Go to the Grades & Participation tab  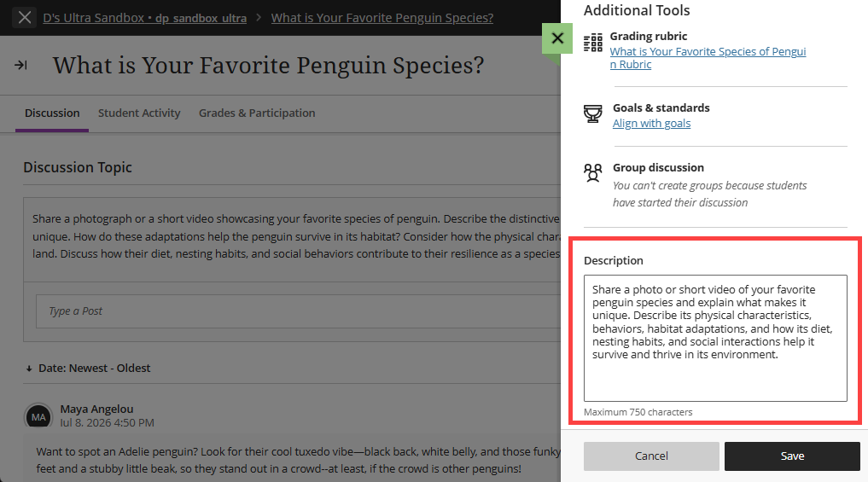pos(257,113)
